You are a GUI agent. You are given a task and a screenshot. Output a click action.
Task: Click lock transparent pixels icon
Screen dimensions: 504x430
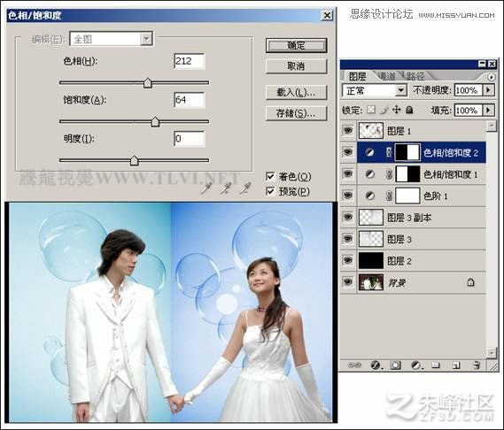pos(371,110)
